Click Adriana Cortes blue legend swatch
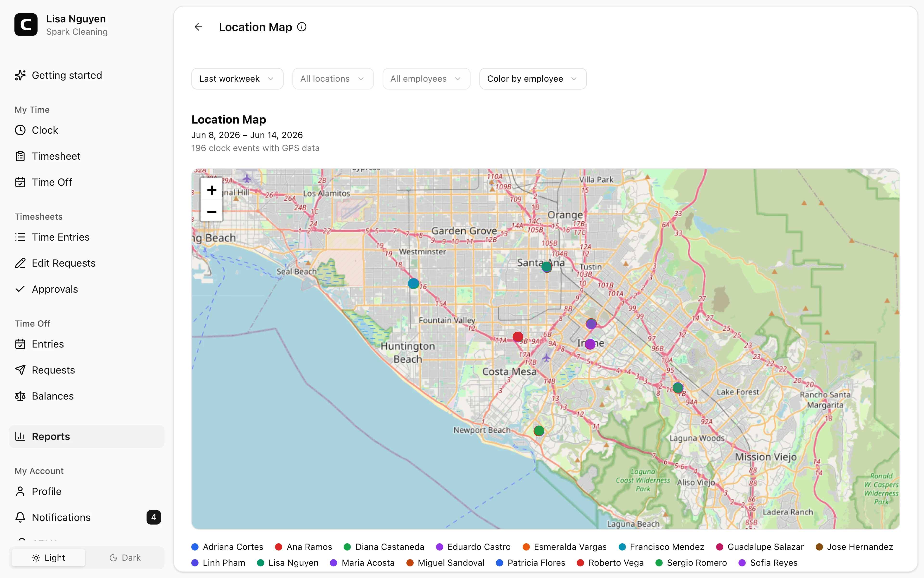Screen dimensions: 924x578 click(x=195, y=547)
